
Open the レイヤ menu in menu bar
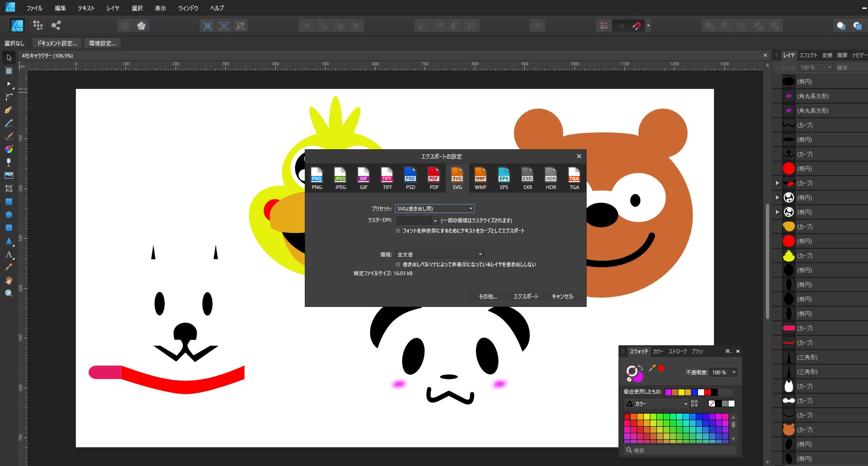(113, 8)
